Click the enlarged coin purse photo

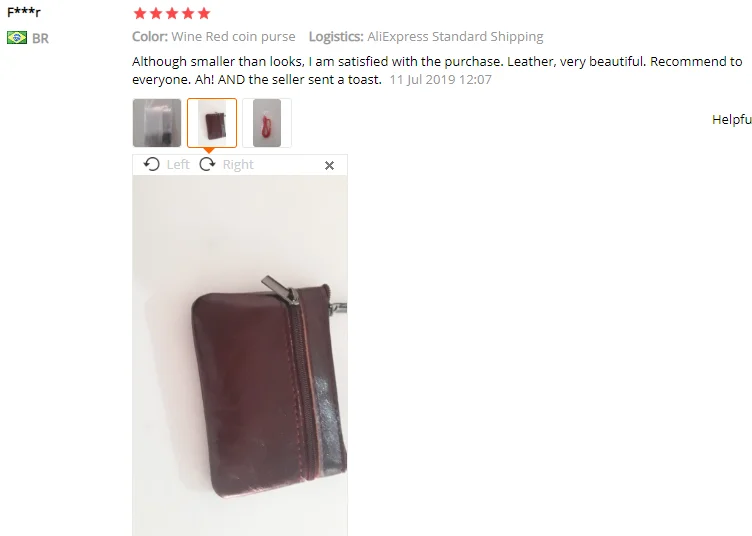(x=240, y=355)
